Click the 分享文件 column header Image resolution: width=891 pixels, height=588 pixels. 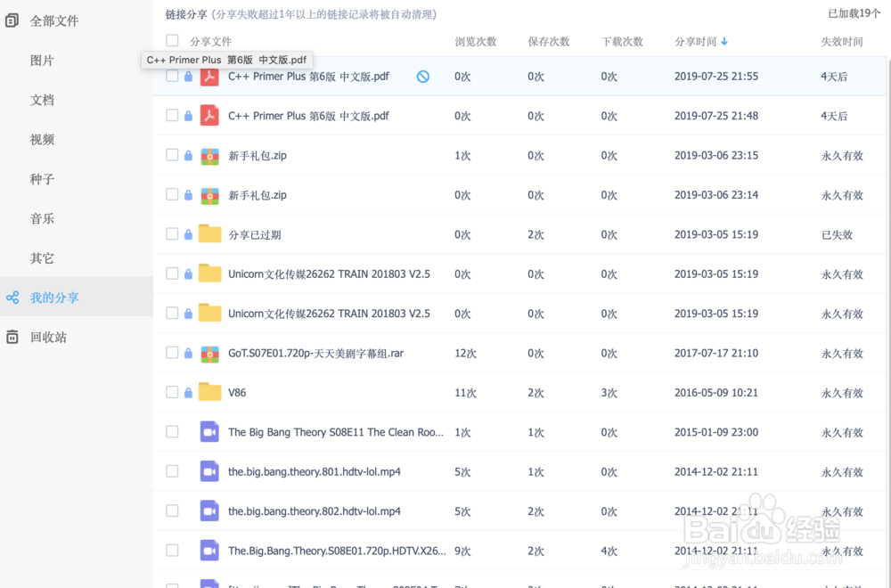tap(210, 42)
